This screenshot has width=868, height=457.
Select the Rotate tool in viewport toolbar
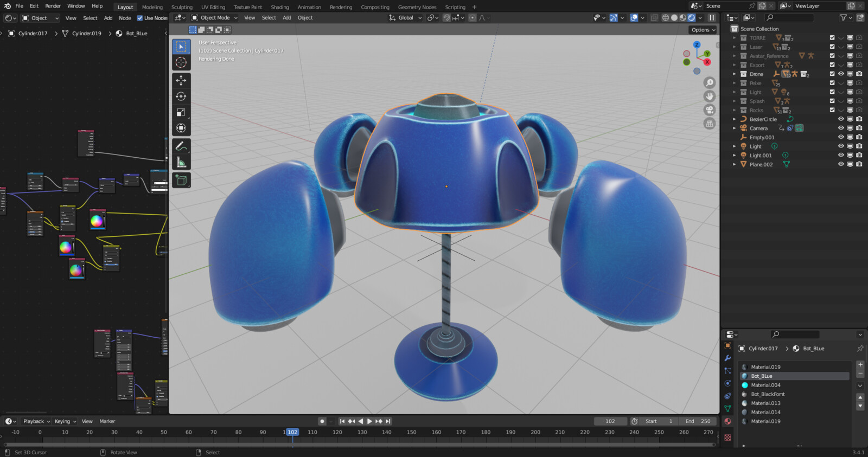pyautogui.click(x=181, y=96)
